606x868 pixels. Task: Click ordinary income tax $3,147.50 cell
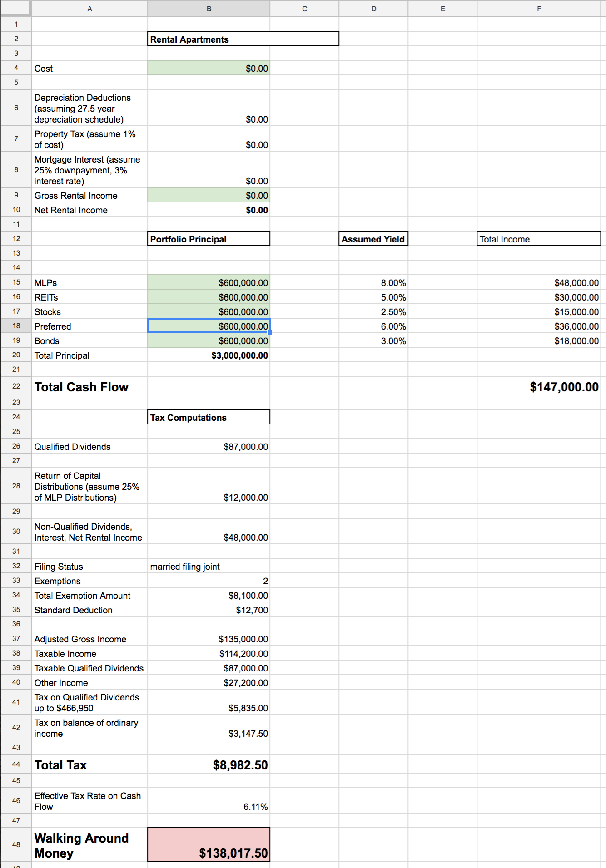209,728
